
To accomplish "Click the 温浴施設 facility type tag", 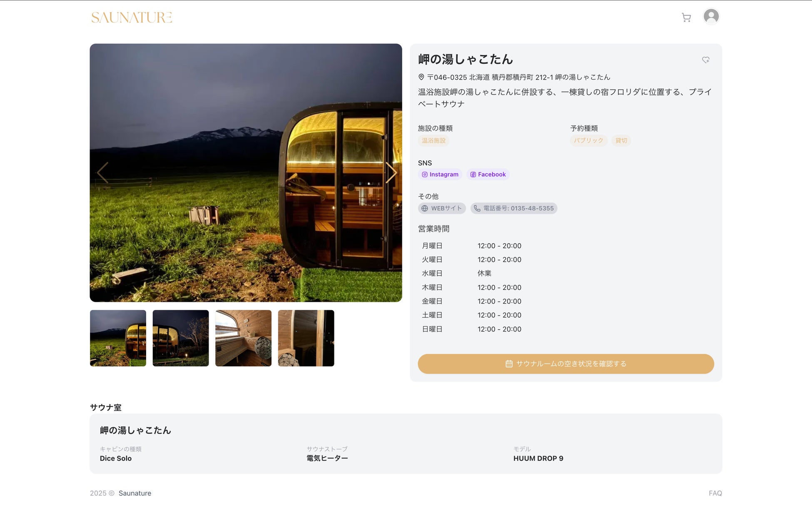I will [x=433, y=141].
